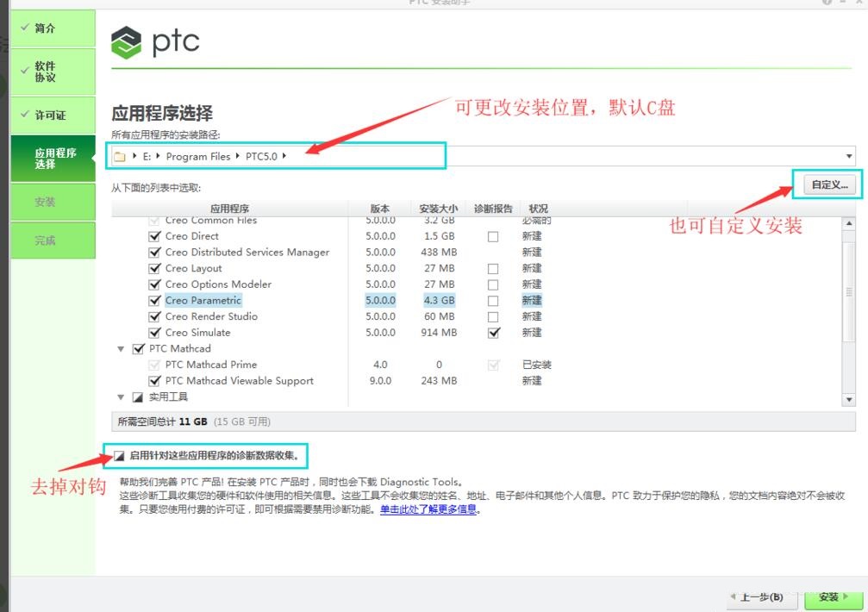Click the 243 MB size cell
Viewport: 868px width, 612px height.
click(439, 381)
